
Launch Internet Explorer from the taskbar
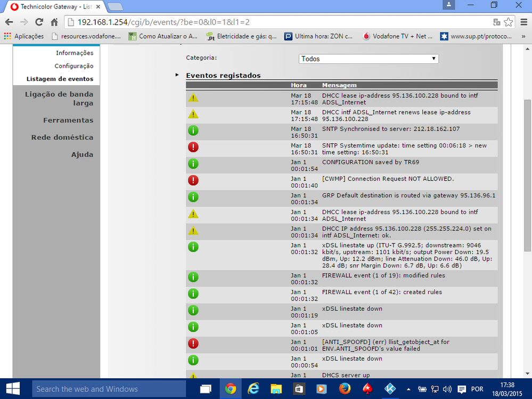(253, 389)
